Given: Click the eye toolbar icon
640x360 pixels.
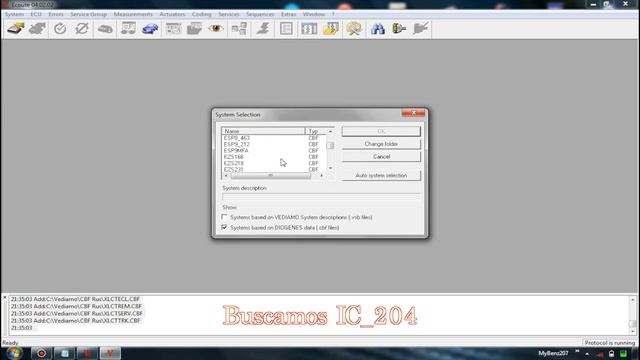Looking at the screenshot, I should click(x=216, y=29).
